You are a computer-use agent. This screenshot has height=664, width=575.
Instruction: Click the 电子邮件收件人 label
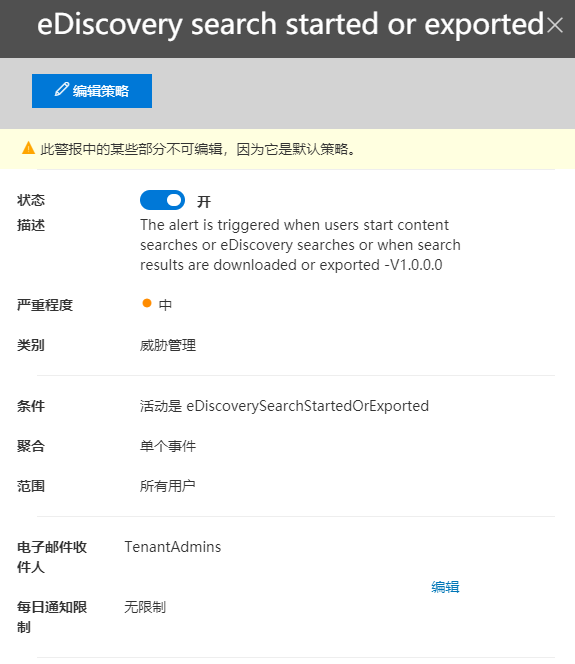click(x=52, y=557)
